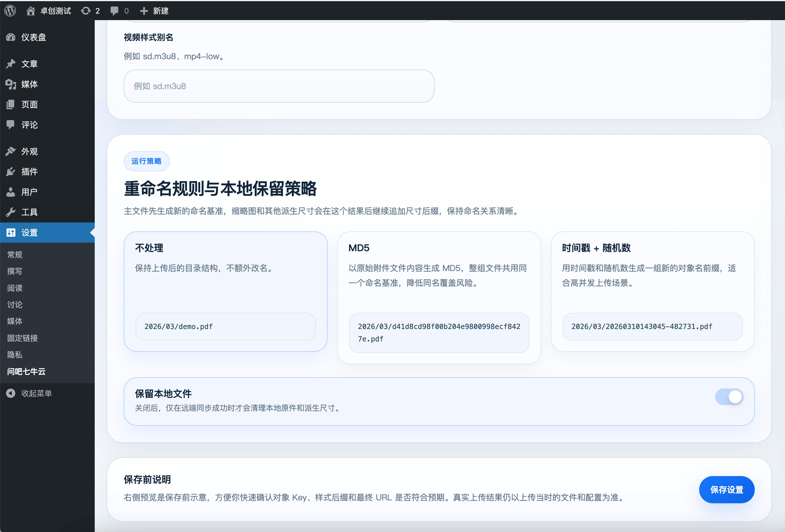
Task: Click the 文章 pushpin icon
Action: pos(10,64)
